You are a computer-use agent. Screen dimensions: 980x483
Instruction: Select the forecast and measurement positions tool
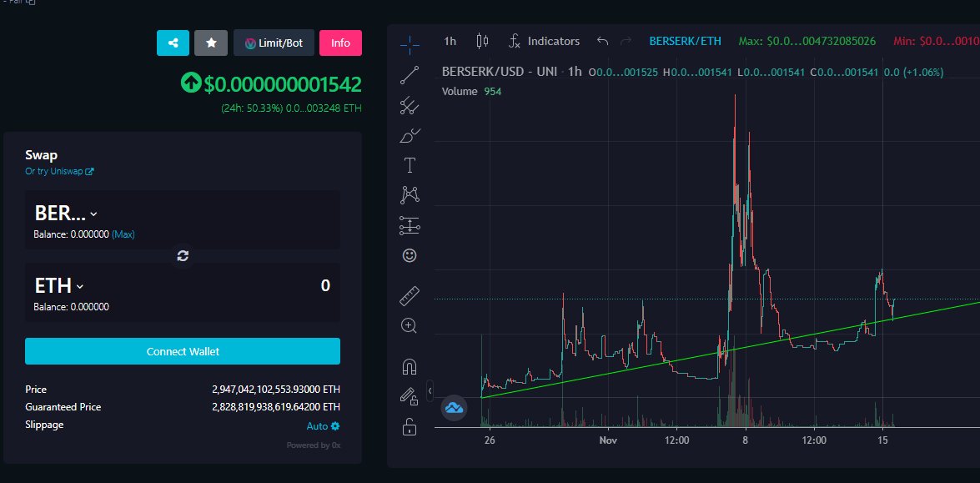coord(410,225)
